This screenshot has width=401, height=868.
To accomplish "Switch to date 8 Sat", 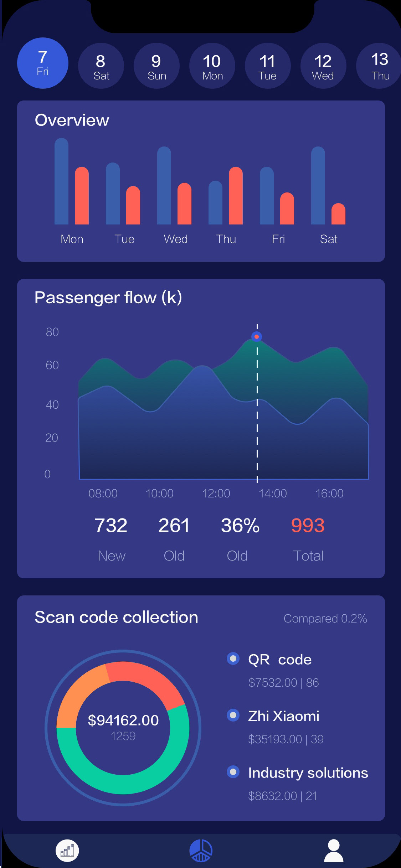I will 101,66.
